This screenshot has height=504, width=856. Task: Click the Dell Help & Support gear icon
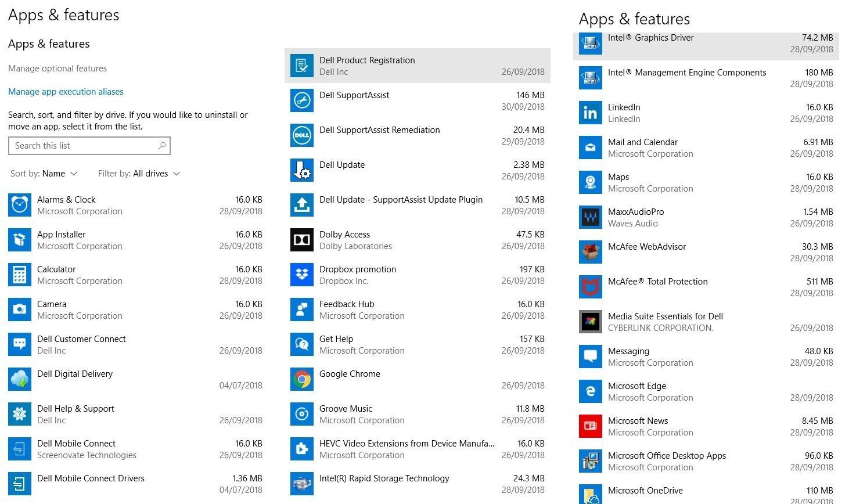click(x=20, y=414)
